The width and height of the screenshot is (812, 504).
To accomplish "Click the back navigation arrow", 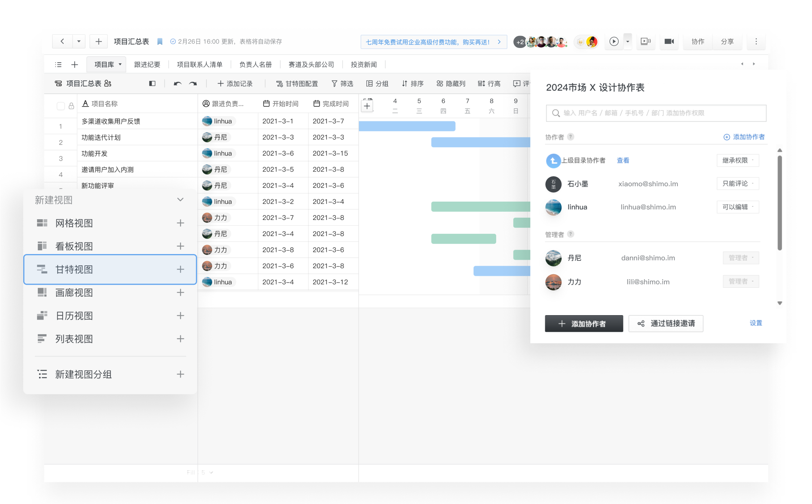I will [63, 41].
